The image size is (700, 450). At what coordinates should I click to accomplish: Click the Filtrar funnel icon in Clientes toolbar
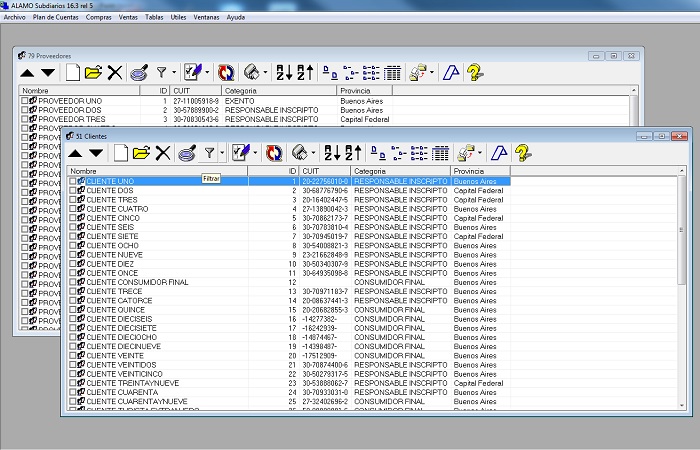click(209, 153)
